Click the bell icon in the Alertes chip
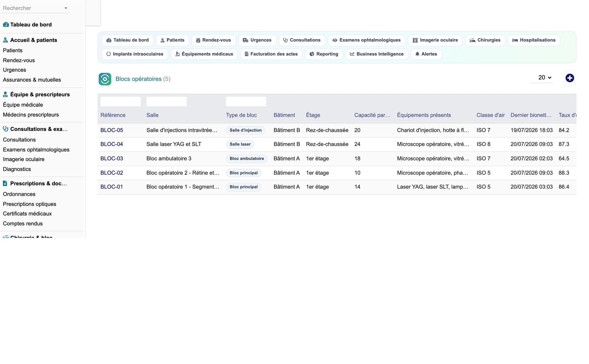589x364 pixels. point(417,54)
